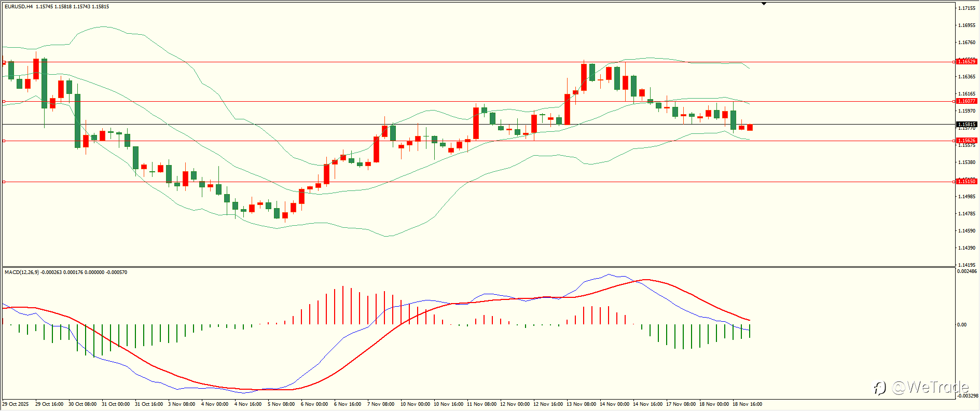
Task: Click the 1.14985 price scale value
Action: pyautogui.click(x=967, y=197)
